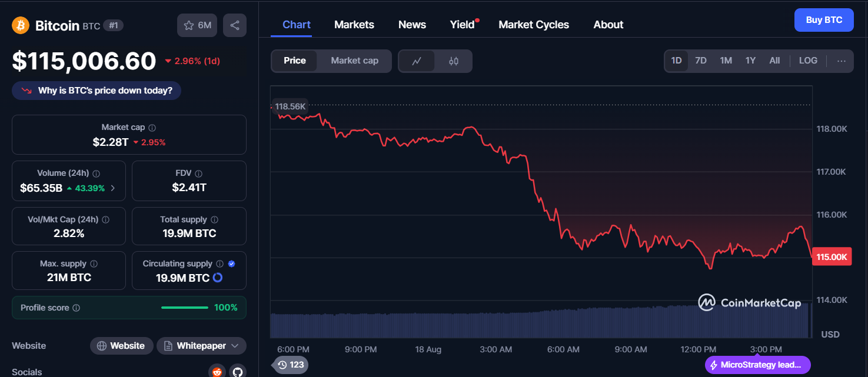Screen dimensions: 868x377
Task: Click the circulating supply progress ring icon
Action: tap(218, 278)
